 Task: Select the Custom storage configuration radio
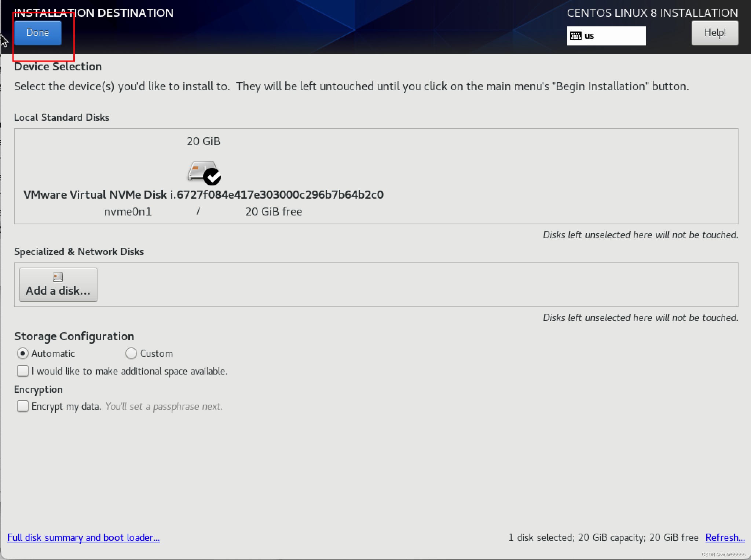[x=131, y=353]
